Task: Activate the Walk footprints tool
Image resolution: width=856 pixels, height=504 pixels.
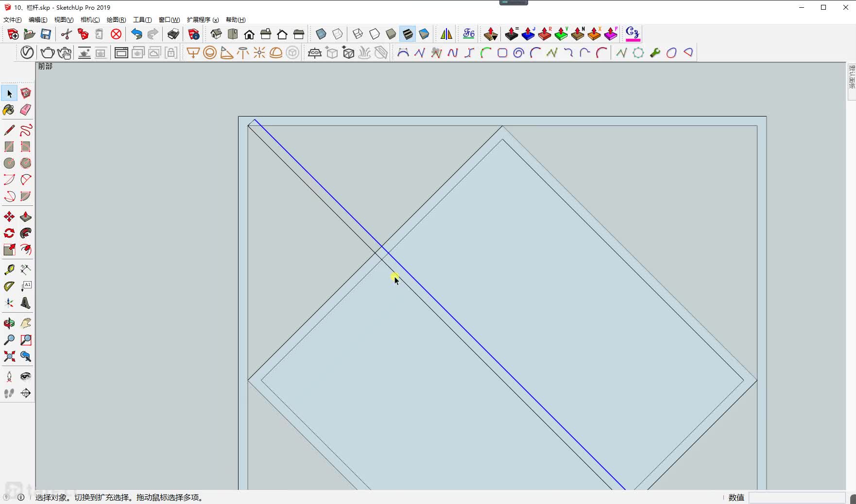Action: [x=9, y=393]
